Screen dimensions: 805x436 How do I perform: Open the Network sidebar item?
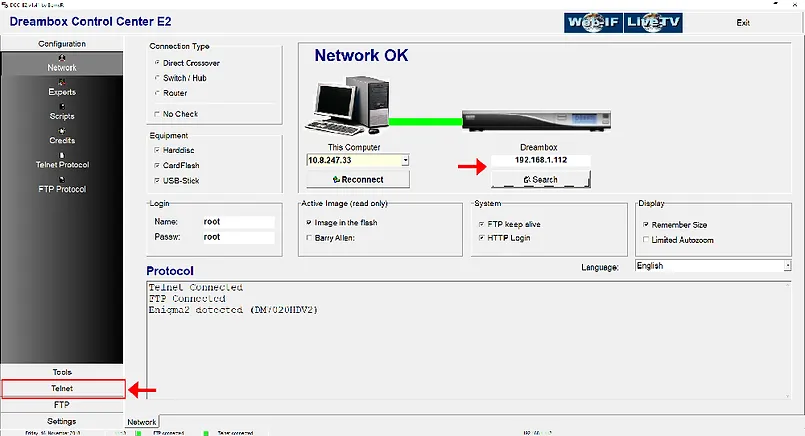coord(62,63)
